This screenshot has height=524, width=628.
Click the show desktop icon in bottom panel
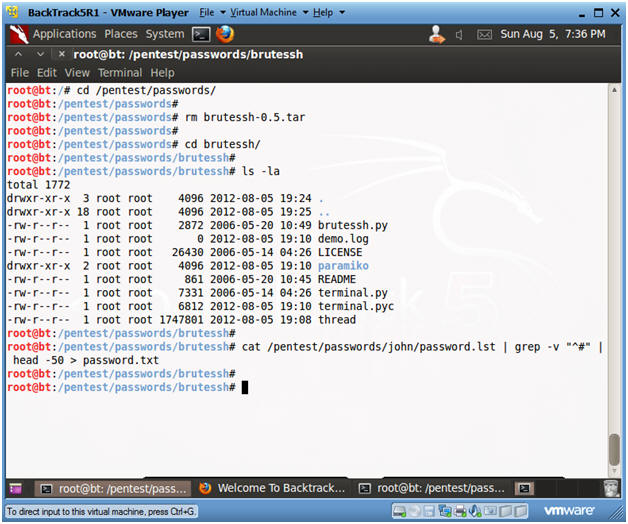[x=16, y=489]
